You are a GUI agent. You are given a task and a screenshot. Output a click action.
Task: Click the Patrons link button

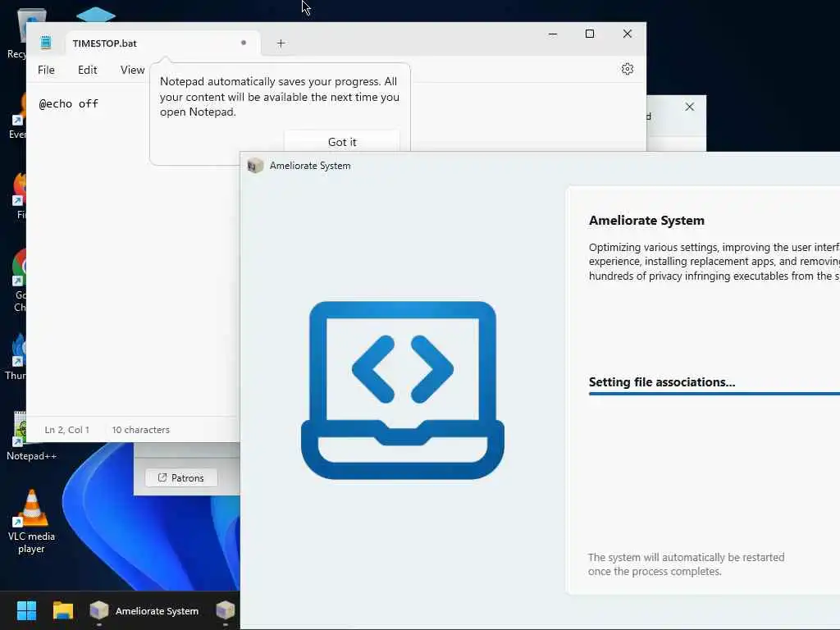coord(181,478)
